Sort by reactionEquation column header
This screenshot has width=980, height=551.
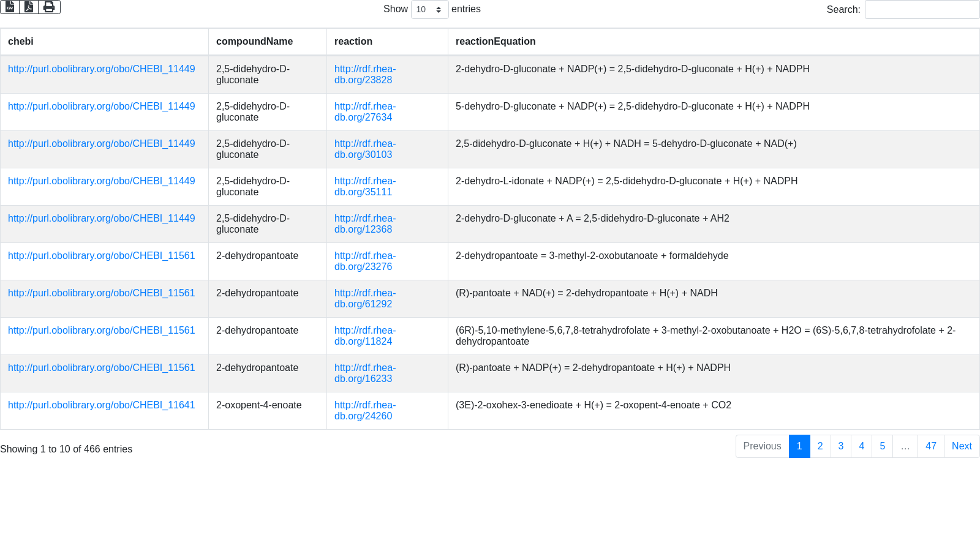coord(496,42)
